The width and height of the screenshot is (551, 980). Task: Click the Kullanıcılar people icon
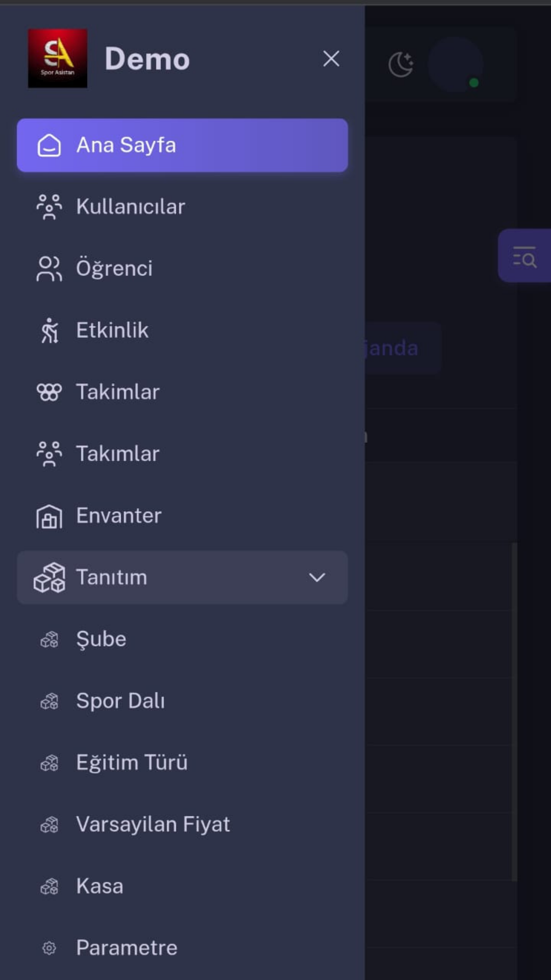click(x=49, y=207)
